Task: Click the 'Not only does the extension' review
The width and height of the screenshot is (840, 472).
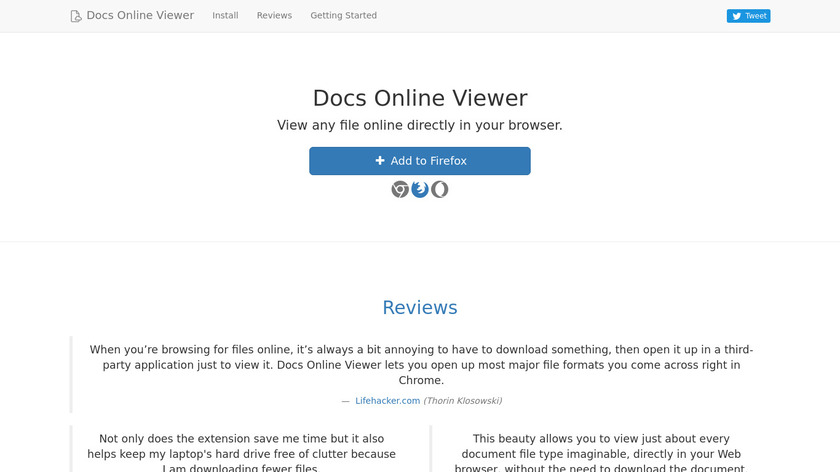Action: click(242, 453)
